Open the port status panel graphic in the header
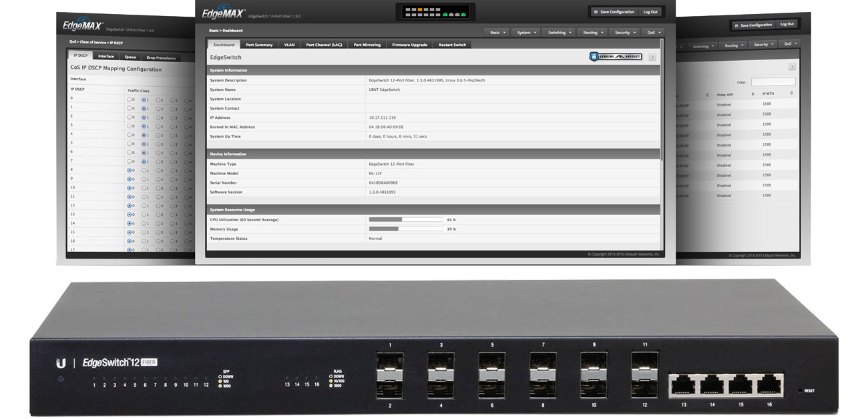 coord(435,11)
